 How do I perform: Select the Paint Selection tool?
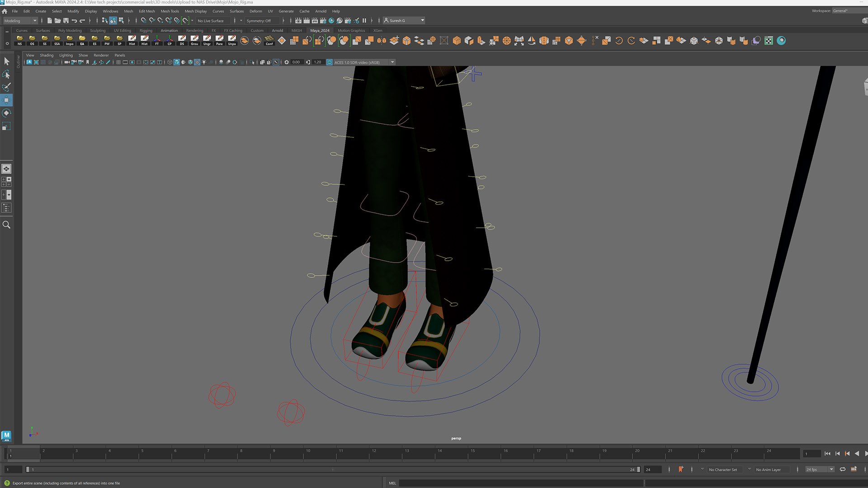click(6, 87)
